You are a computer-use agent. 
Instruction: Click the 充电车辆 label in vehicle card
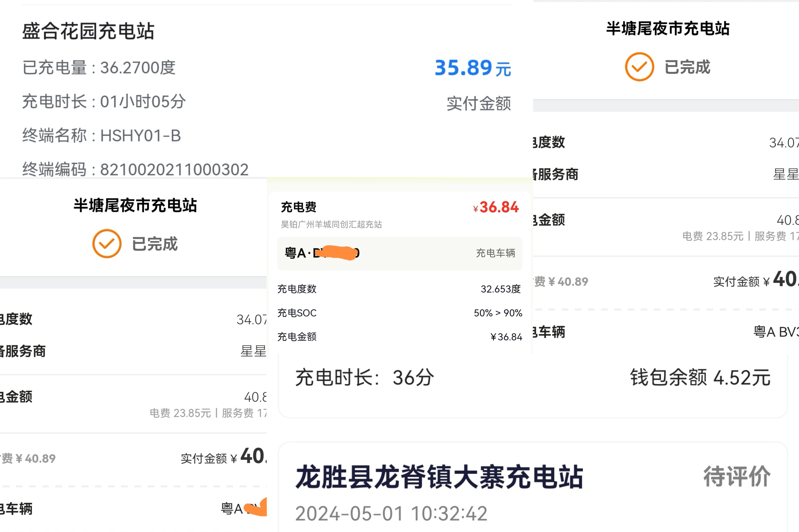pyautogui.click(x=495, y=253)
